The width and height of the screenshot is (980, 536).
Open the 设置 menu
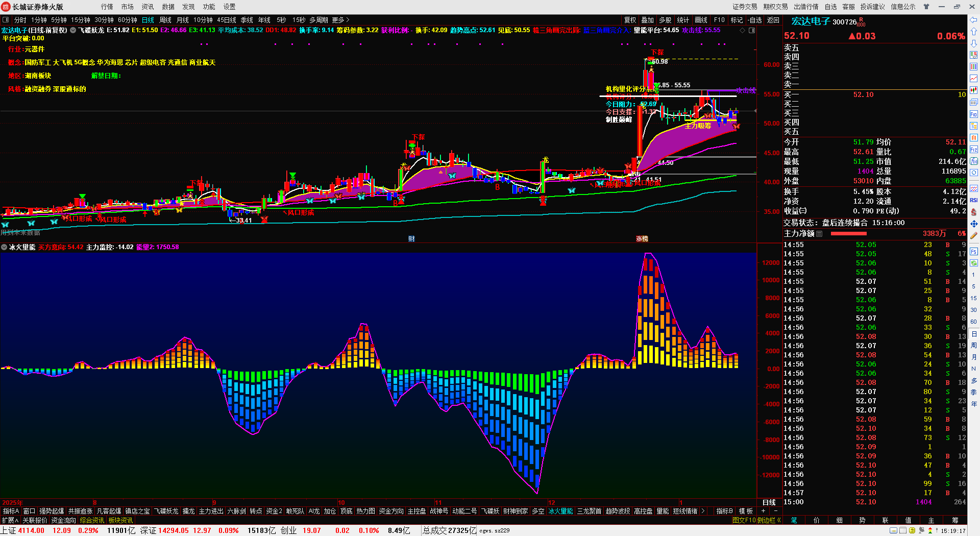[230, 7]
